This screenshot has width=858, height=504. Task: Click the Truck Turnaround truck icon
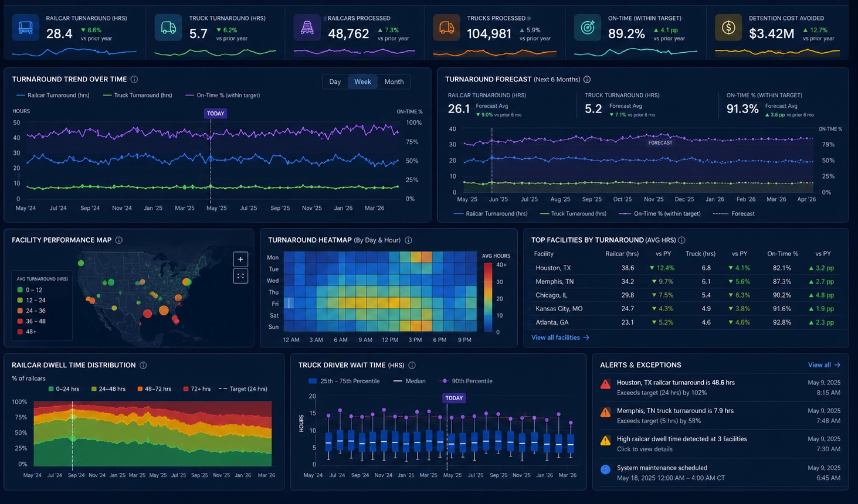click(x=168, y=28)
